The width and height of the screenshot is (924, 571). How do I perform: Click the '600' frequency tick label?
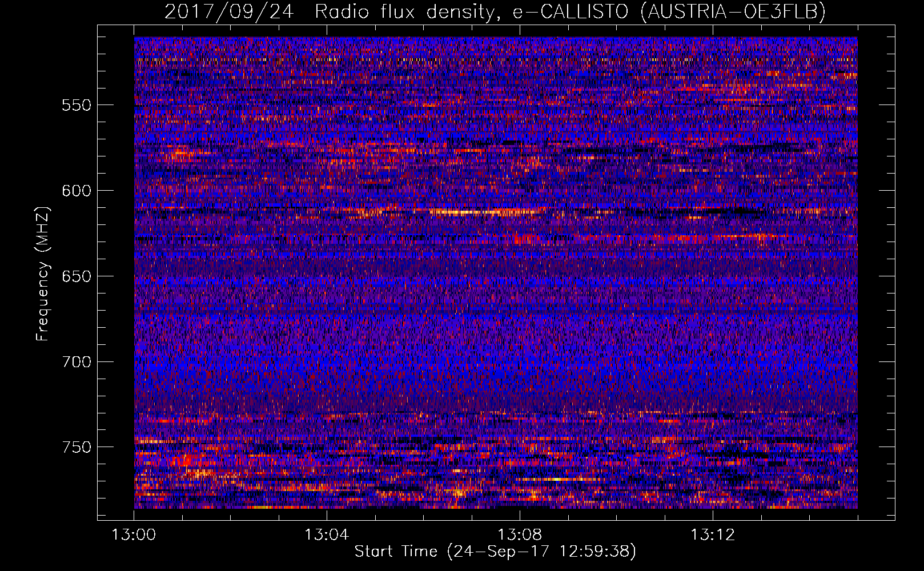point(77,191)
